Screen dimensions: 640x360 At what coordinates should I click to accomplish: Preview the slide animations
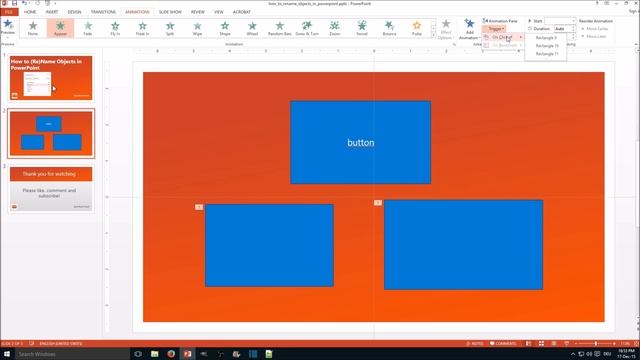point(8,28)
